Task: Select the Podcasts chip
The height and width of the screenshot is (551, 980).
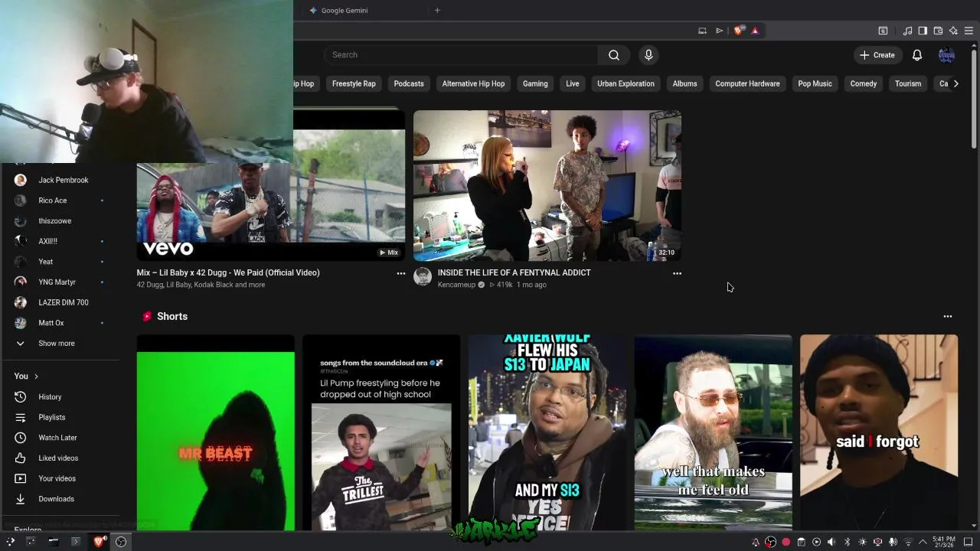Action: pos(409,83)
